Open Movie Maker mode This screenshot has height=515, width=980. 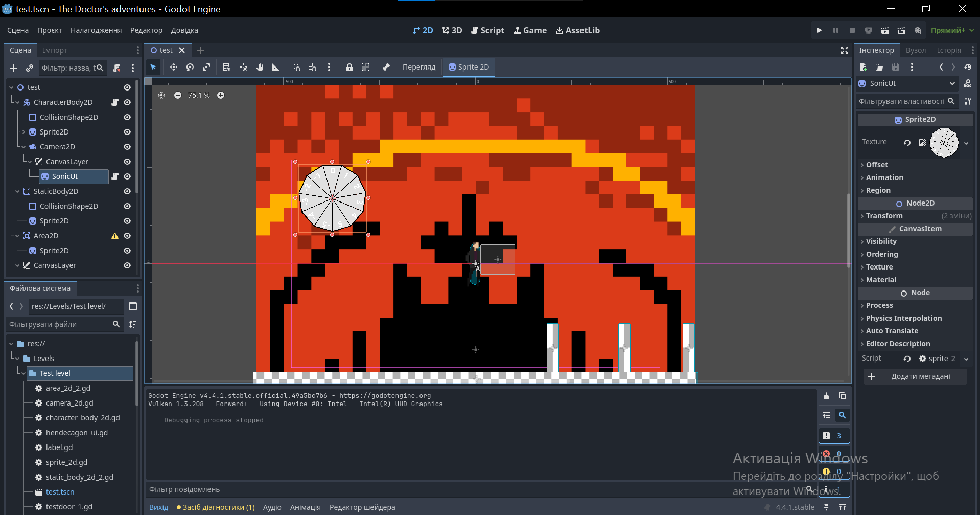click(x=918, y=30)
